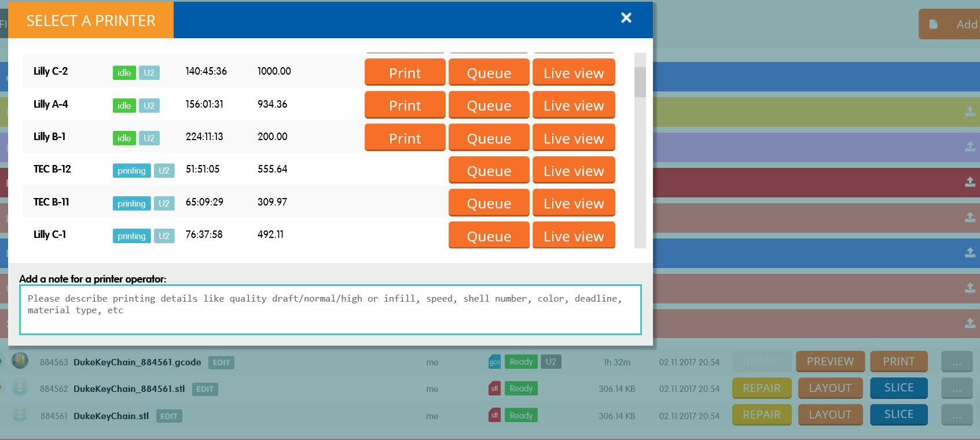Screen dimensions: 980x440
Task: Click SLICE for DukeKeyChain.stl
Action: click(898, 415)
